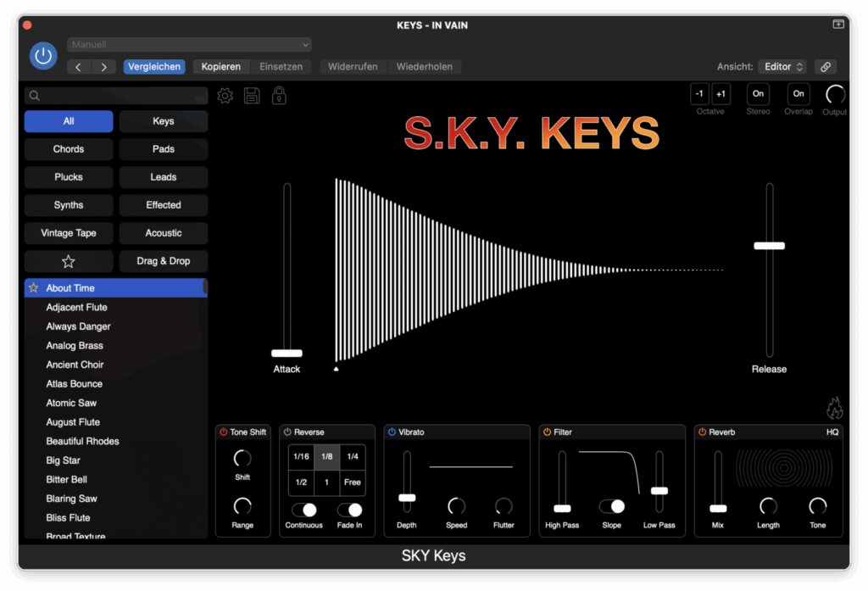
Task: Select the Pads category
Action: [164, 149]
